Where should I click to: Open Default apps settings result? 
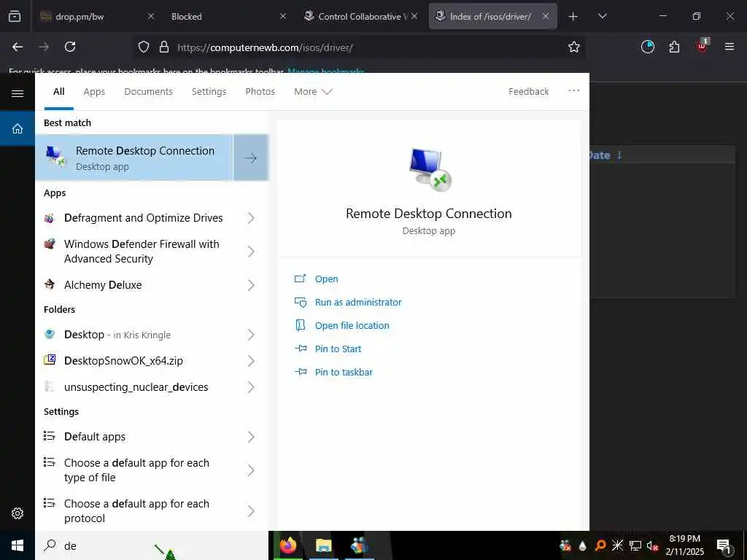95,437
